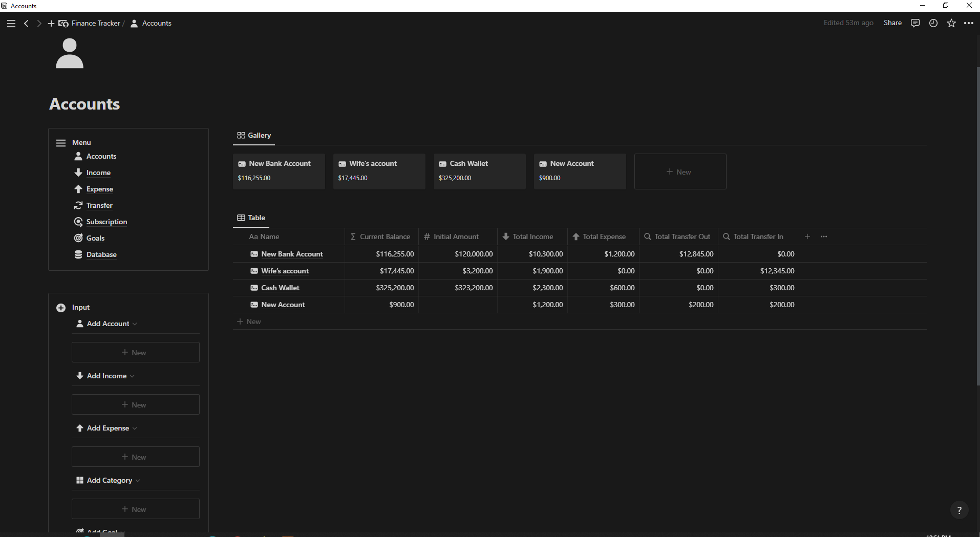Click New button under Add Account
This screenshot has width=980, height=537.
136,353
